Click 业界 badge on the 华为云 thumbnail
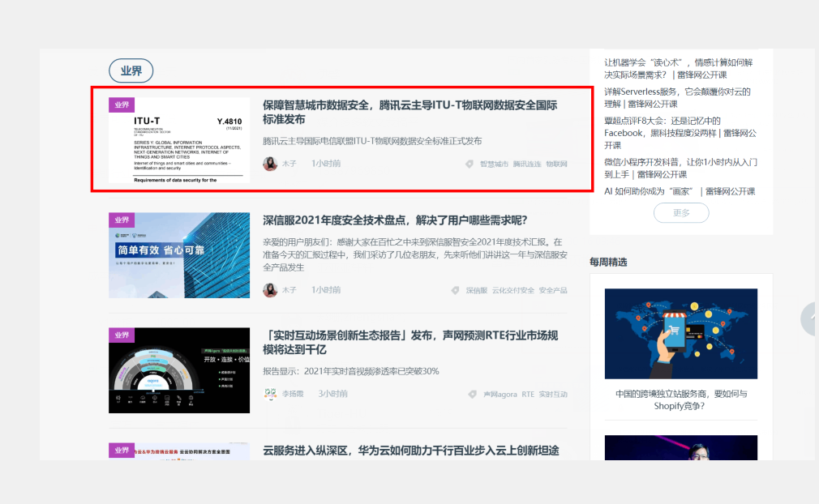 coord(122,451)
